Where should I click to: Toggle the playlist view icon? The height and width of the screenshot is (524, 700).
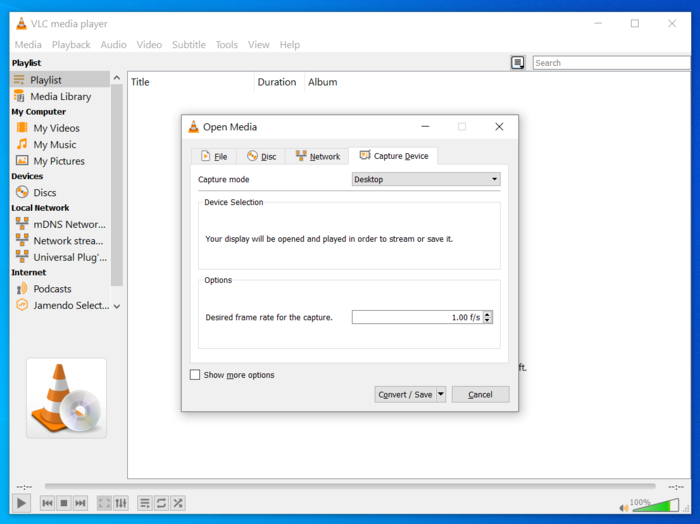click(145, 503)
